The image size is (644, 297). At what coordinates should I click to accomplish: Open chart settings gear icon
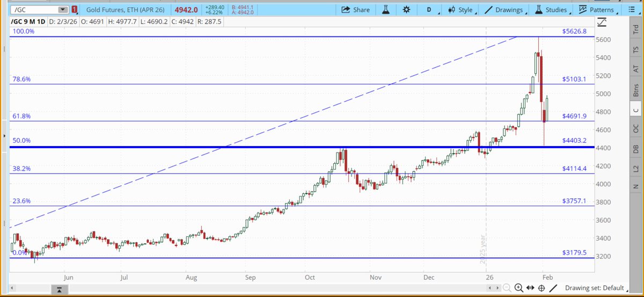(x=406, y=10)
